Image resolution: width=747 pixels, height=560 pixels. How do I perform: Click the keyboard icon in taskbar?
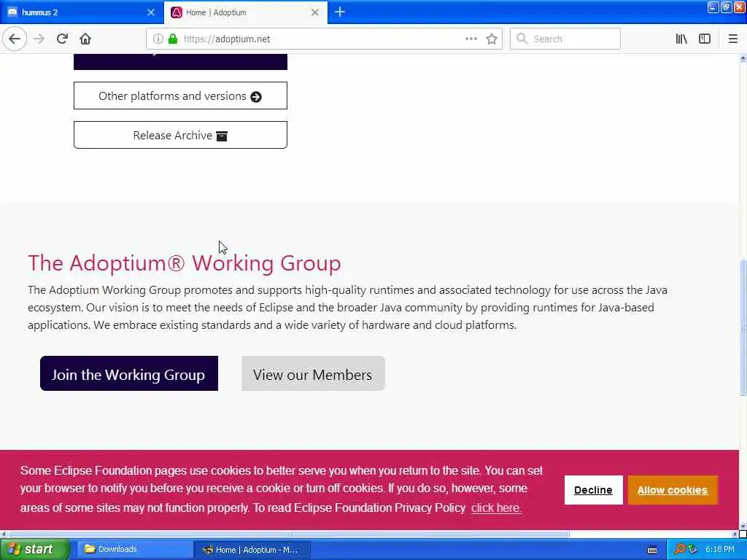pos(652,550)
